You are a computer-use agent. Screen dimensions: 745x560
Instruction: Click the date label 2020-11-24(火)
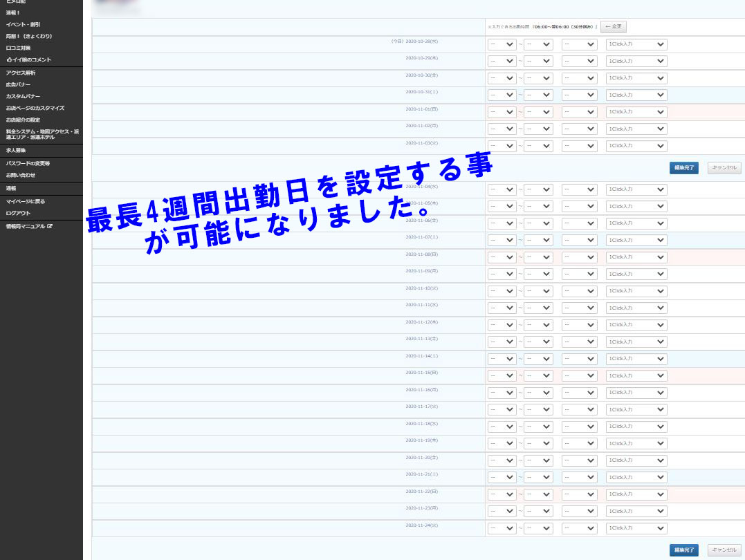(x=421, y=525)
